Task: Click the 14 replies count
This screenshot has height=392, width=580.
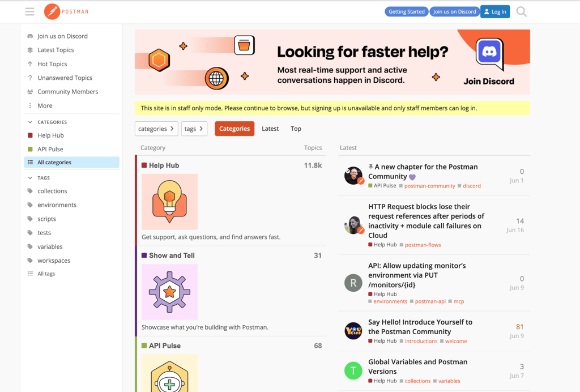Action: click(x=520, y=221)
